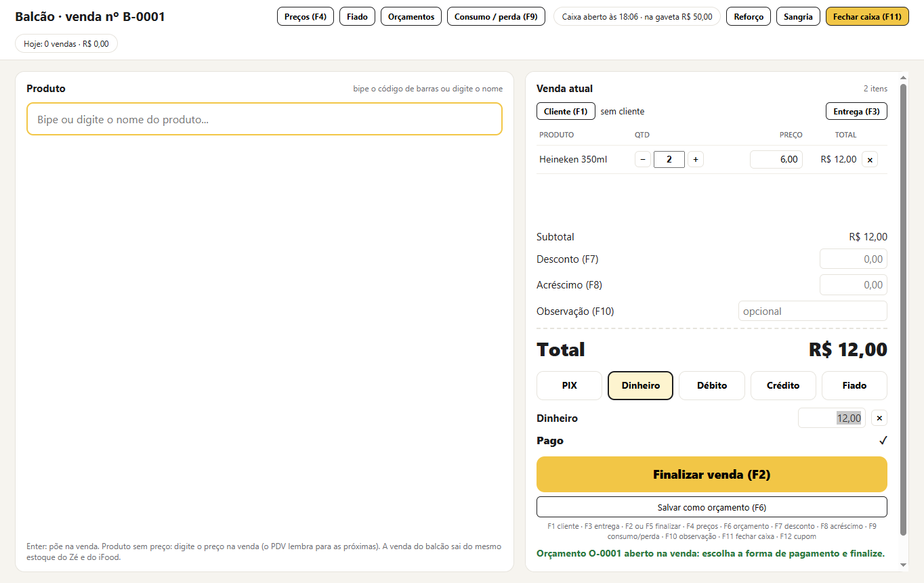Click the Heineken quantity input field
Screen dimensions: 924x583
(669, 160)
